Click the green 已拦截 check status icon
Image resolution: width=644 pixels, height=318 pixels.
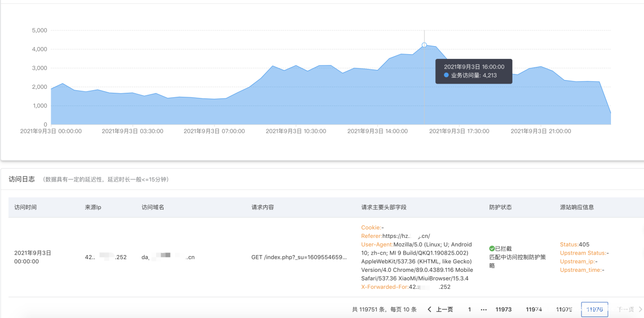click(x=492, y=249)
